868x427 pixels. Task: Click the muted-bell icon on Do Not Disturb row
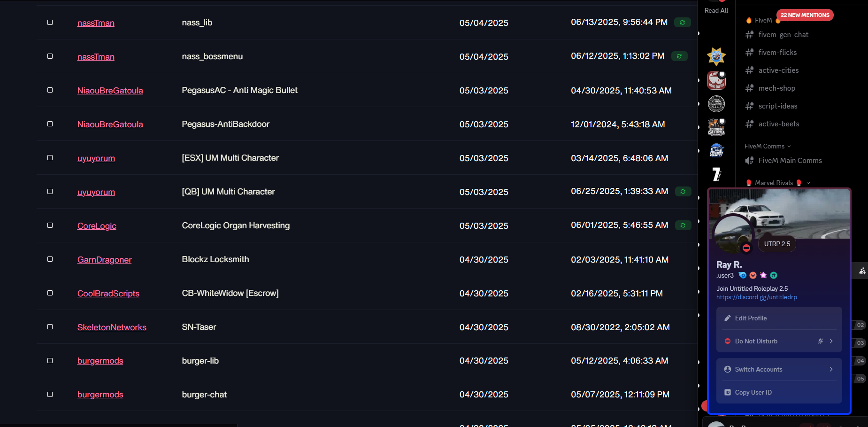coord(821,341)
